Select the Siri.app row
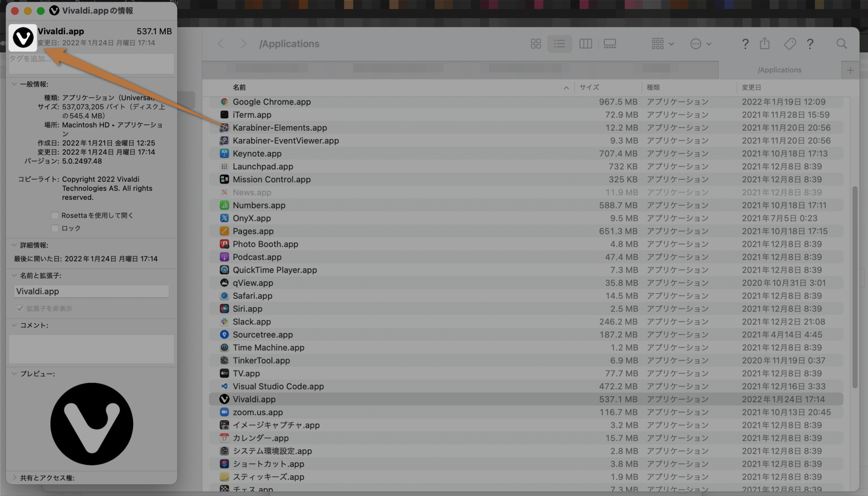The width and height of the screenshot is (868, 496). (526, 309)
